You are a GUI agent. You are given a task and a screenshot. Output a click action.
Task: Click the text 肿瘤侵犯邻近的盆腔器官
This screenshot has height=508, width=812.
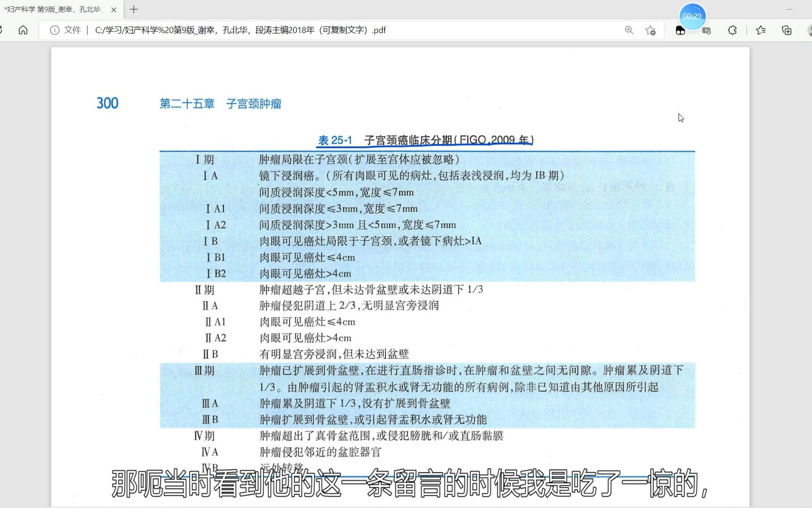(320, 452)
